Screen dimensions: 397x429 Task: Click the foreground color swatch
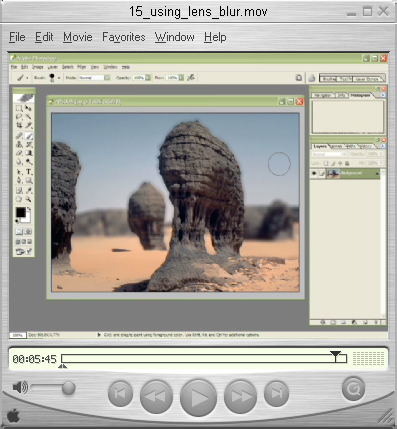tap(20, 212)
